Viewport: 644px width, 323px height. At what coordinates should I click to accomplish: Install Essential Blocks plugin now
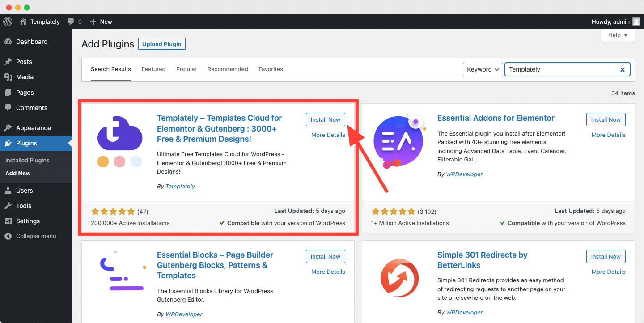326,256
